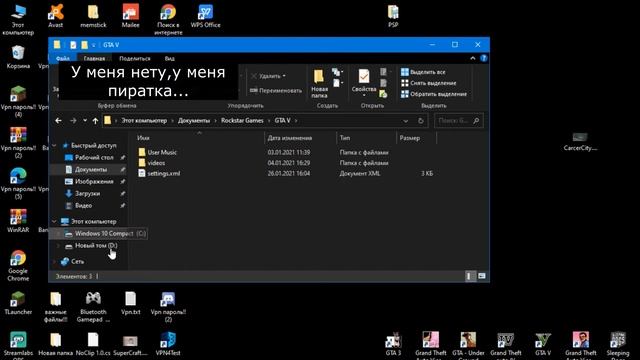Open the VPN4Test desktop shortcut

pos(168,344)
